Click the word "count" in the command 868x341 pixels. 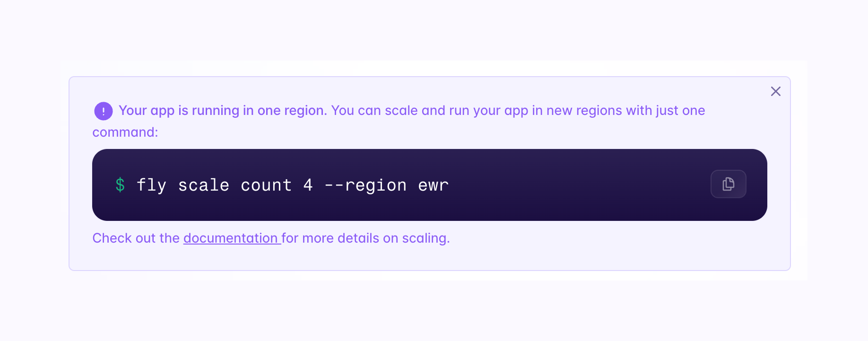coord(266,185)
